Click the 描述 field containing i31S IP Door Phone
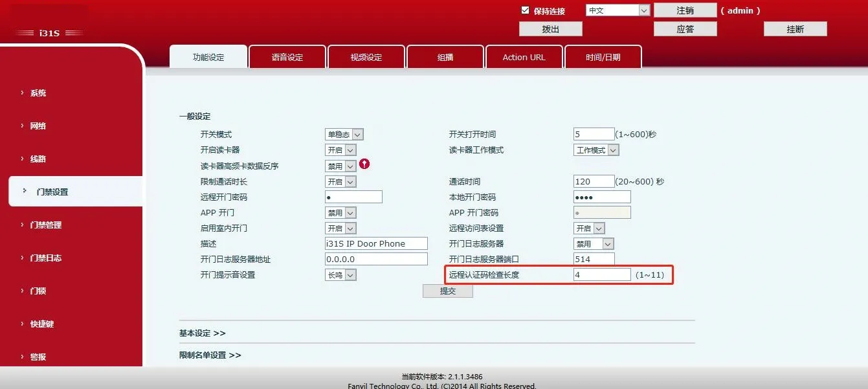This screenshot has width=868, height=389. click(375, 243)
